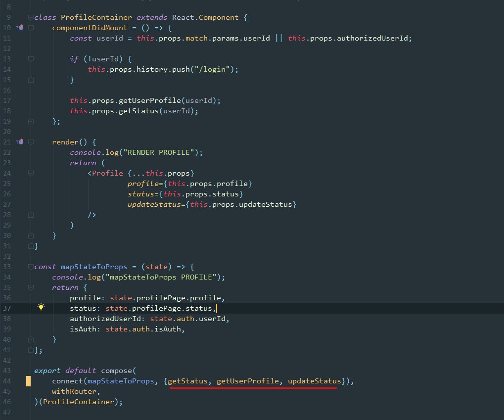This screenshot has height=420, width=504.
Task: Click the "RENDER PROFILE" string
Action: click(x=159, y=152)
